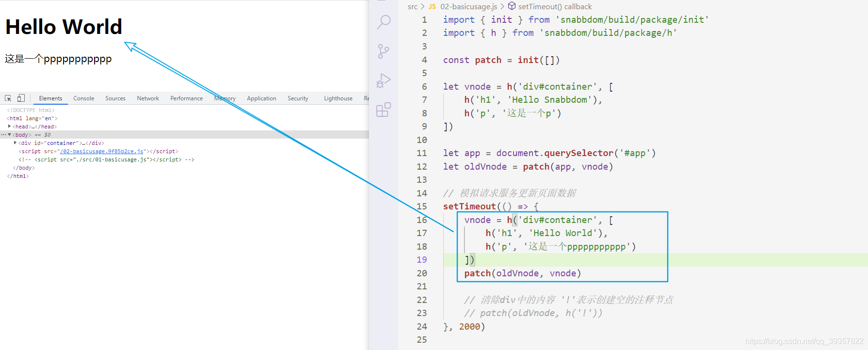Activate the DevTools inspect element picker icon
Screen dimensions: 868x350
[8, 98]
